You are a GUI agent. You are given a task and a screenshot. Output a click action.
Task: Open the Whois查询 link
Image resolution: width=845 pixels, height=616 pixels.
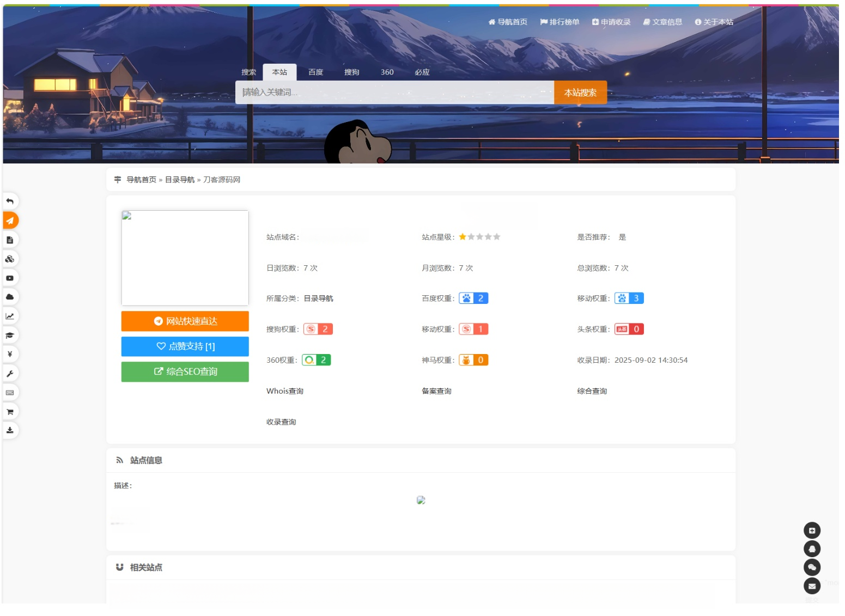pyautogui.click(x=285, y=391)
